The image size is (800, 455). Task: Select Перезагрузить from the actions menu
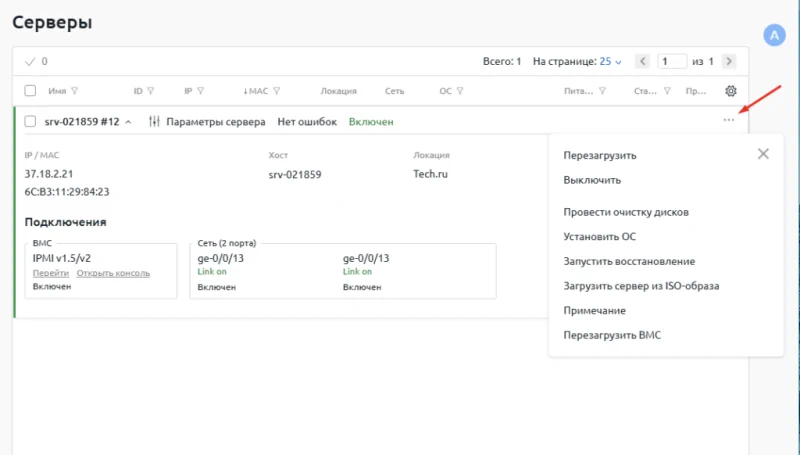599,155
